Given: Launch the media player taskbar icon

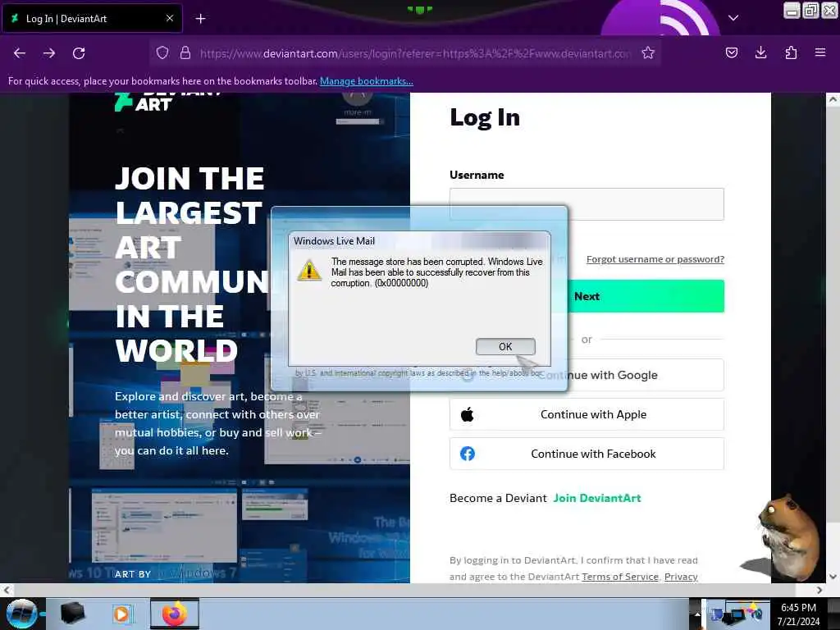Looking at the screenshot, I should (122, 614).
